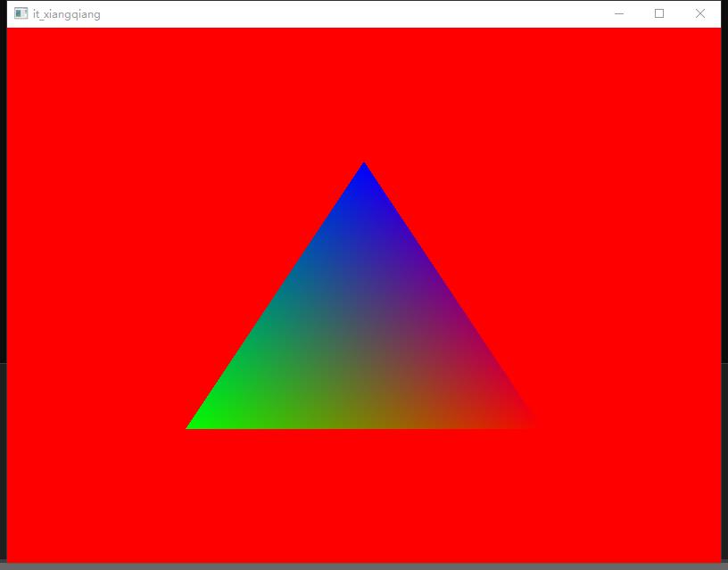This screenshot has height=570, width=728.
Task: Minimize the it_xiangqiang window
Action: coord(619,14)
